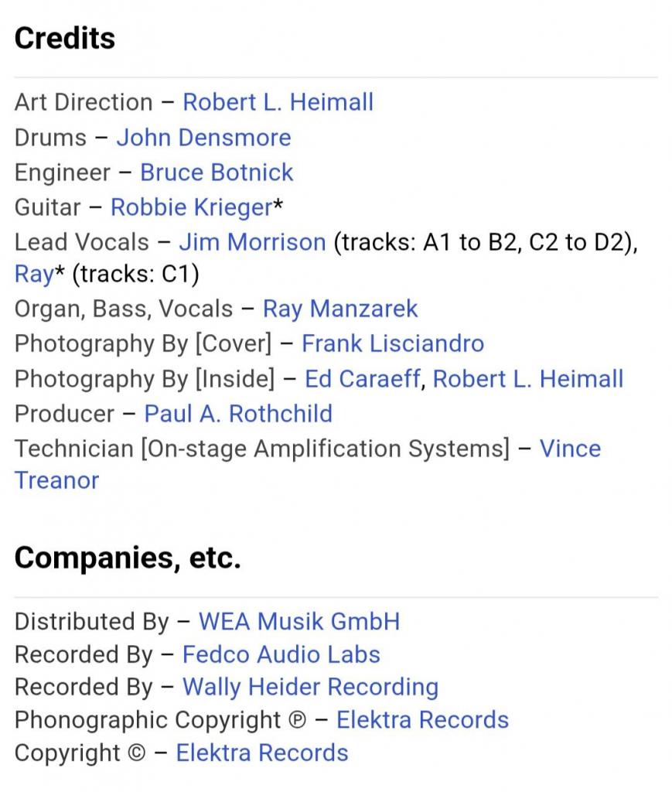The height and width of the screenshot is (792, 672).
Task: Click Elektra Records beside Phonographic Copyright
Action: (x=422, y=720)
